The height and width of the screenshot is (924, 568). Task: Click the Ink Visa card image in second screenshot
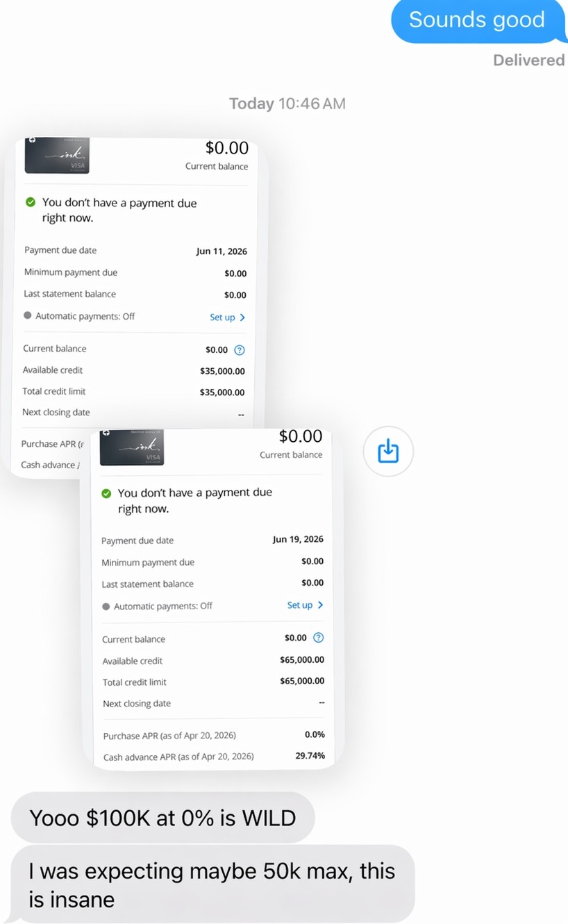click(133, 447)
